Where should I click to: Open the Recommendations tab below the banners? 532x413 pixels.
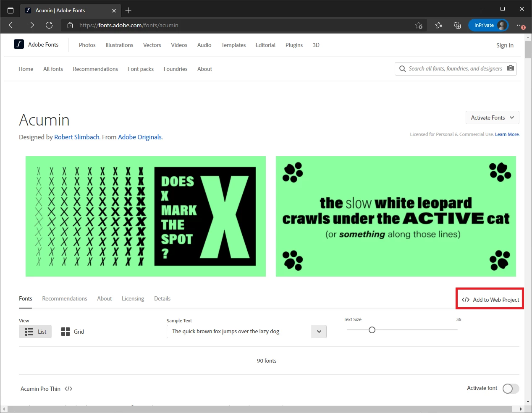click(x=65, y=298)
